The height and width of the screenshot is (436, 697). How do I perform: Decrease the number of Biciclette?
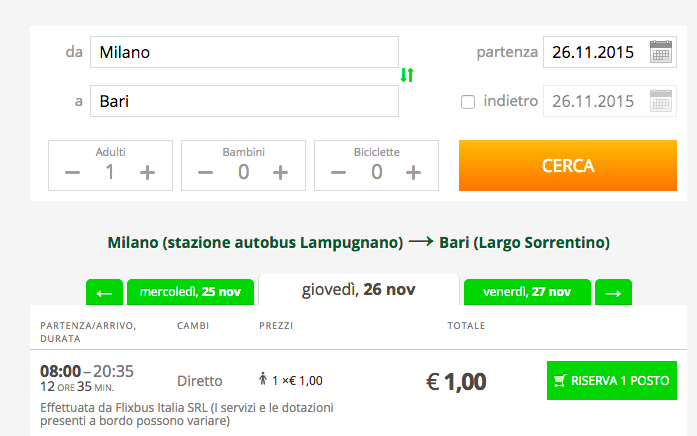(339, 172)
